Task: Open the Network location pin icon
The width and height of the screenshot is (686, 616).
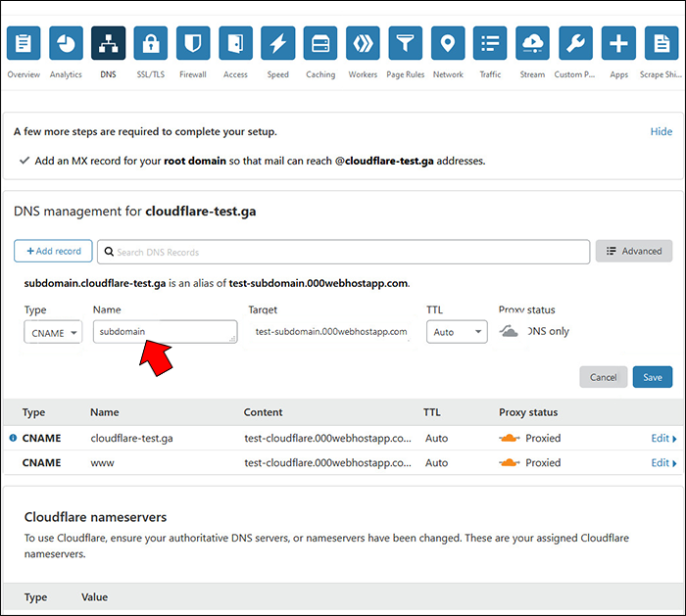Action: [x=448, y=43]
